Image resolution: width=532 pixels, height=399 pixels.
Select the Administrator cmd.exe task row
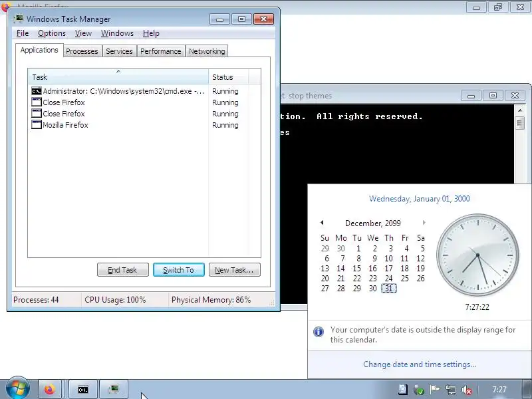[135, 91]
